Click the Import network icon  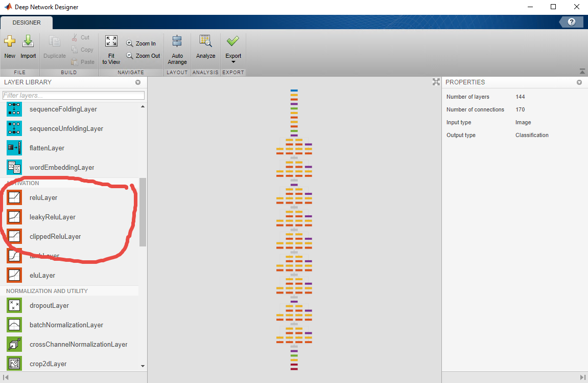pos(28,42)
